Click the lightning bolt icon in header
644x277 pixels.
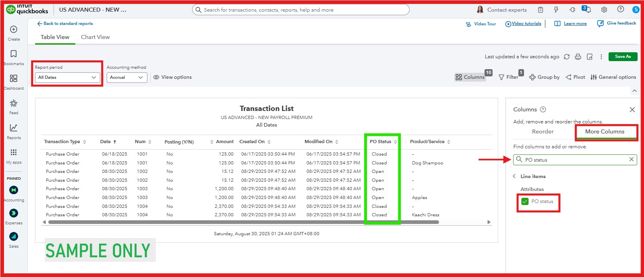(x=556, y=10)
